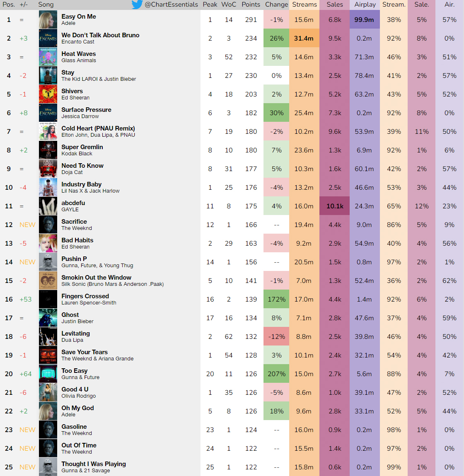Select the Too Easy album thumbnail

(48, 374)
